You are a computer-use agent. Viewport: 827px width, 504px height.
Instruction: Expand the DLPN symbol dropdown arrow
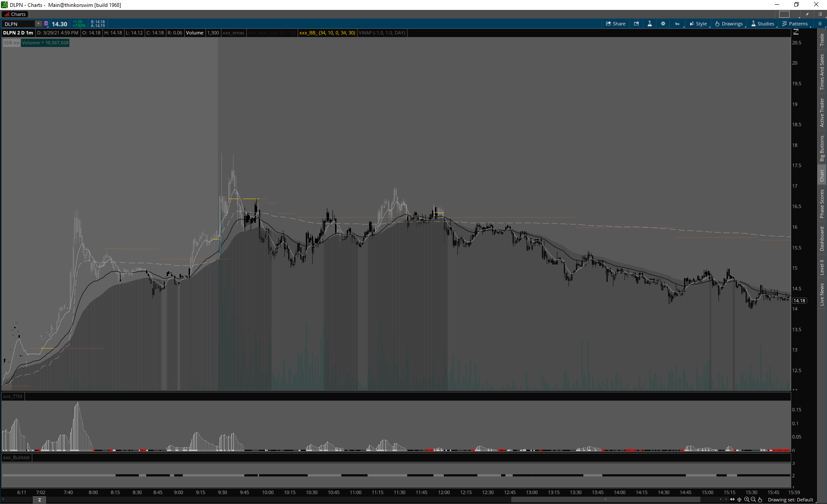38,24
